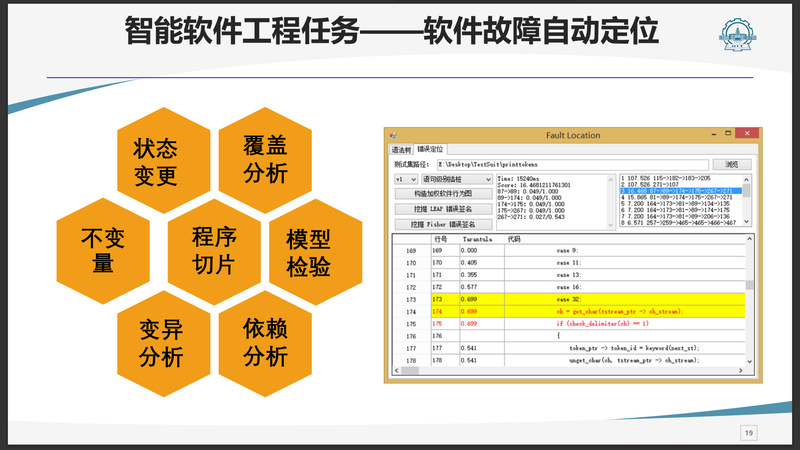Image resolution: width=800 pixels, height=450 pixels.
Task: Click the 不变量 hexagon
Action: 103,250
